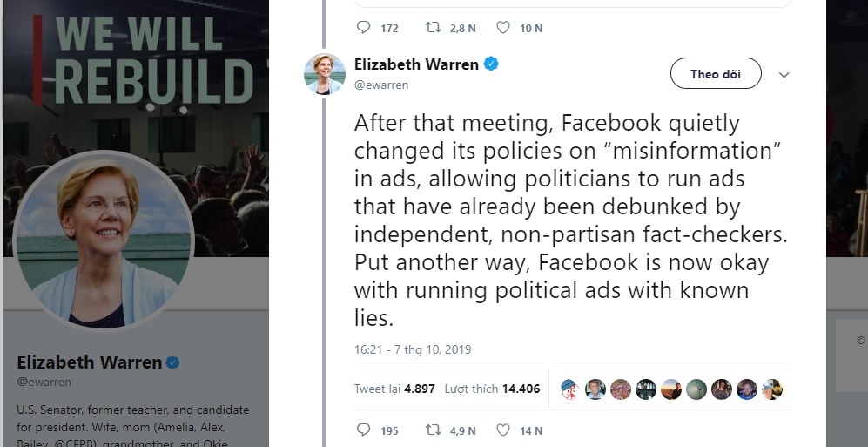This screenshot has height=447, width=868.
Task: Click the reply icon with 195 replies
Action: click(x=364, y=430)
